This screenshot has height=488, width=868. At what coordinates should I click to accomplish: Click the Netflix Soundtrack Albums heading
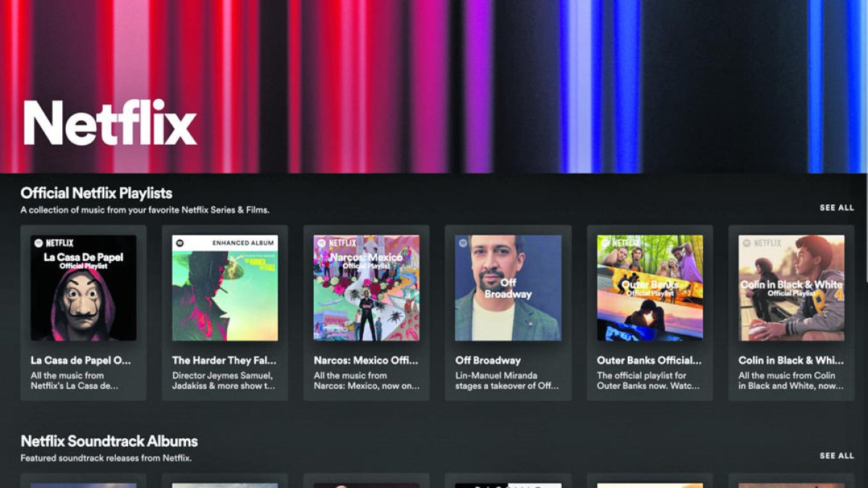109,441
